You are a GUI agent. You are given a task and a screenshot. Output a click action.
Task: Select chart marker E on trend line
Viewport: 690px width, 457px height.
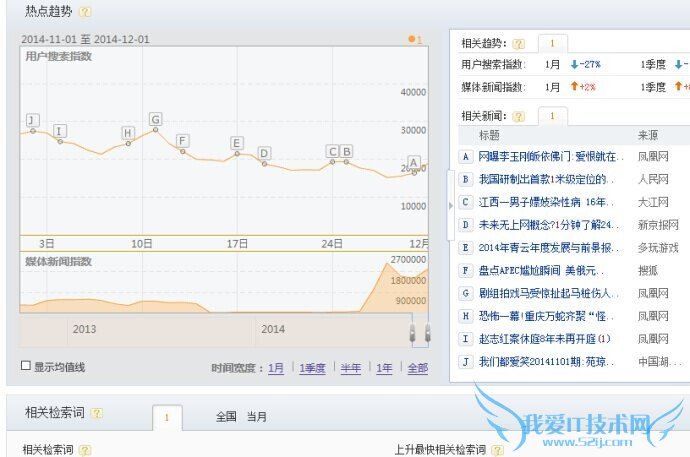[237, 143]
